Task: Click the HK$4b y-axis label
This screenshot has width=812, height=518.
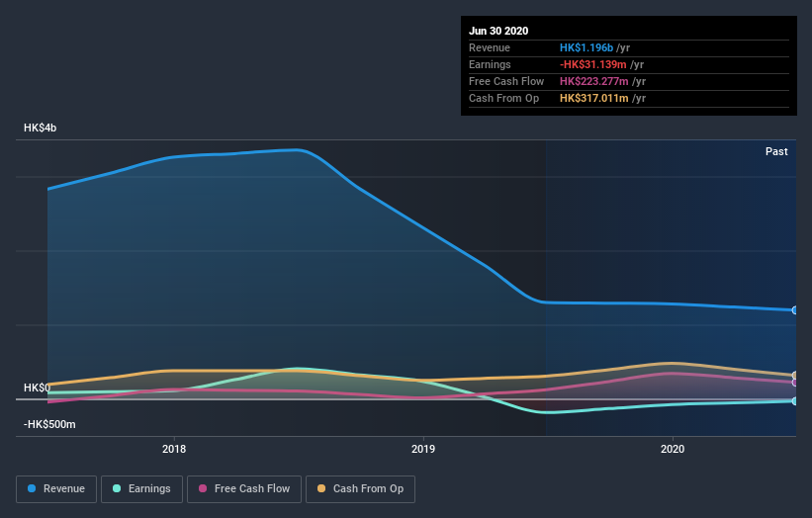Action: coord(40,128)
